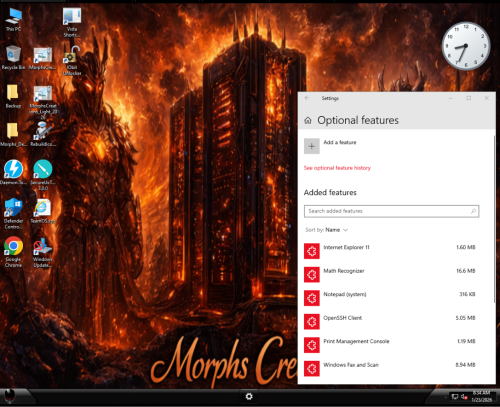The width and height of the screenshot is (500, 407).
Task: Open See optional feature history link
Action: coord(337,168)
